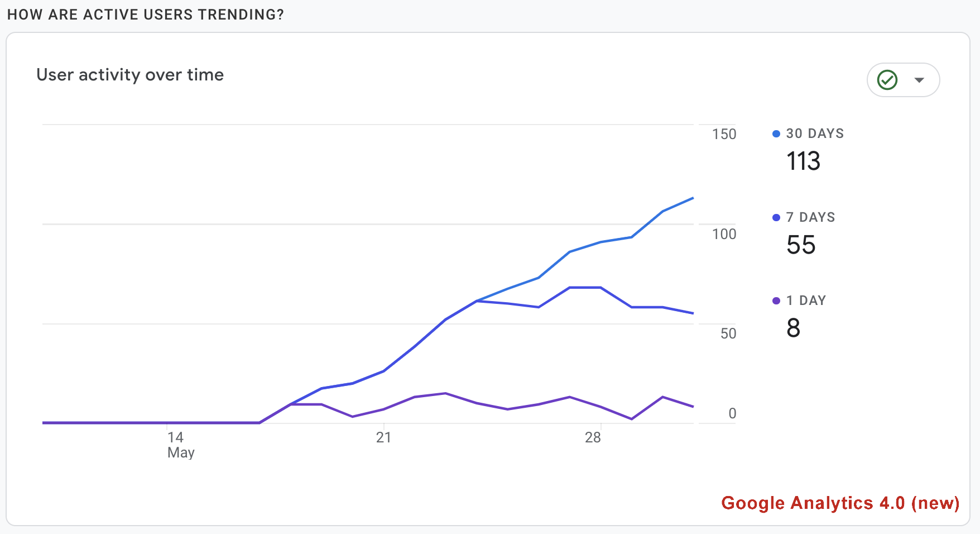Click the 55 active users value
Viewport: 980px width, 534px height.
801,245
